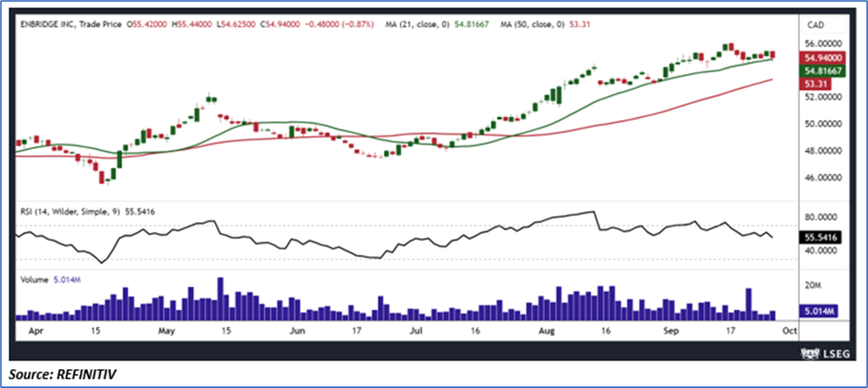Click the blue 5.014M volume value tag
Screen dimensions: 868x388
click(820, 312)
